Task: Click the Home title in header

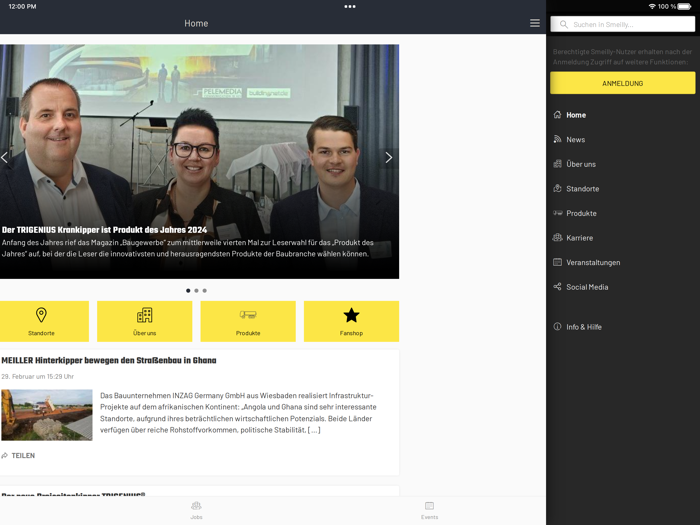Action: point(196,23)
